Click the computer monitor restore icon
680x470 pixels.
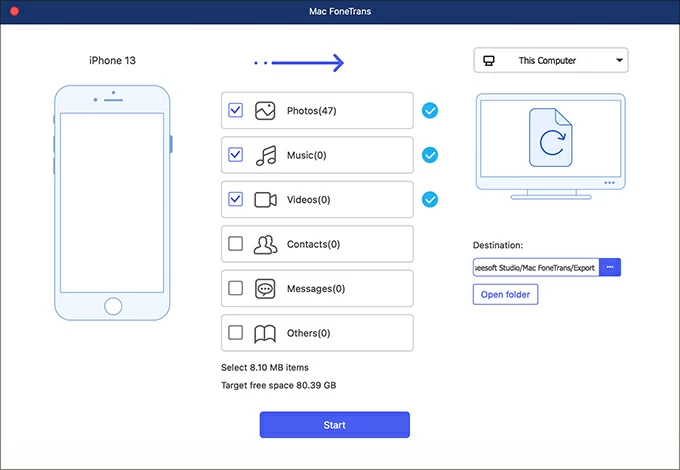550,141
